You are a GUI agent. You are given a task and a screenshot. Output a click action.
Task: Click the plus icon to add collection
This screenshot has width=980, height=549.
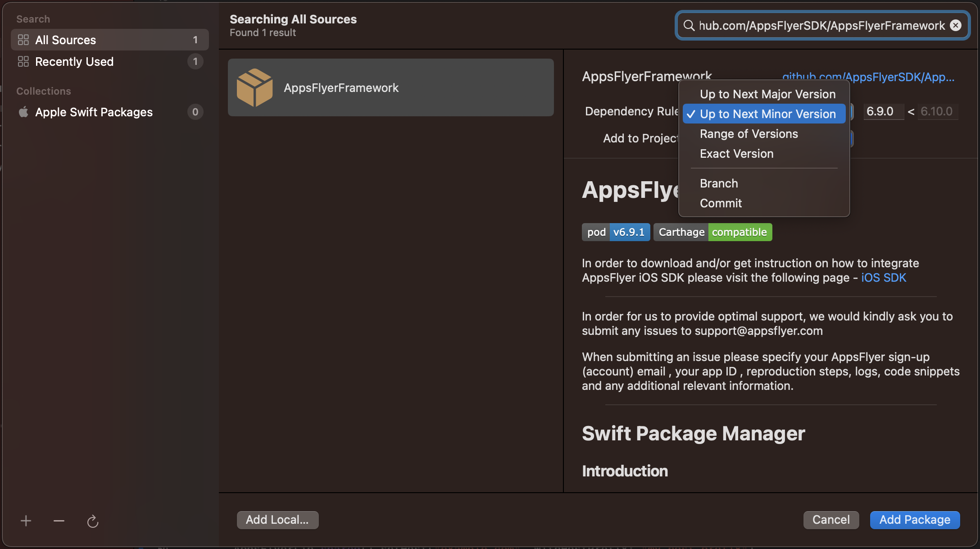point(26,521)
